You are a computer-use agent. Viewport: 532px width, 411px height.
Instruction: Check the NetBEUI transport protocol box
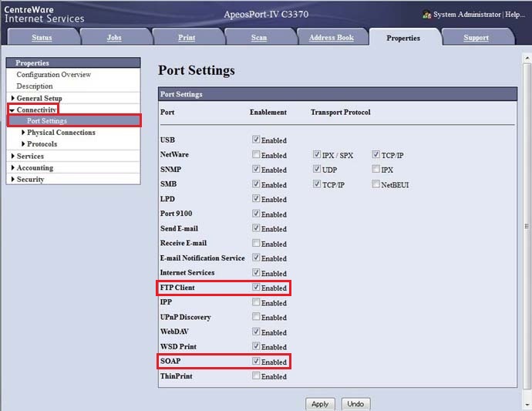pyautogui.click(x=375, y=184)
